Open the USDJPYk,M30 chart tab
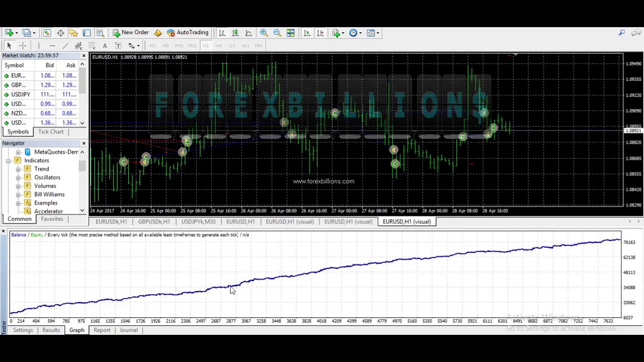This screenshot has width=644, height=362. click(x=198, y=222)
